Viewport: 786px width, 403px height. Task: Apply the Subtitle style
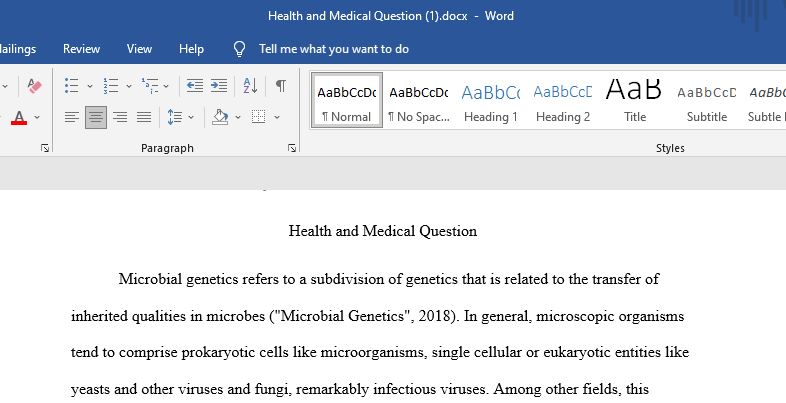(x=707, y=101)
